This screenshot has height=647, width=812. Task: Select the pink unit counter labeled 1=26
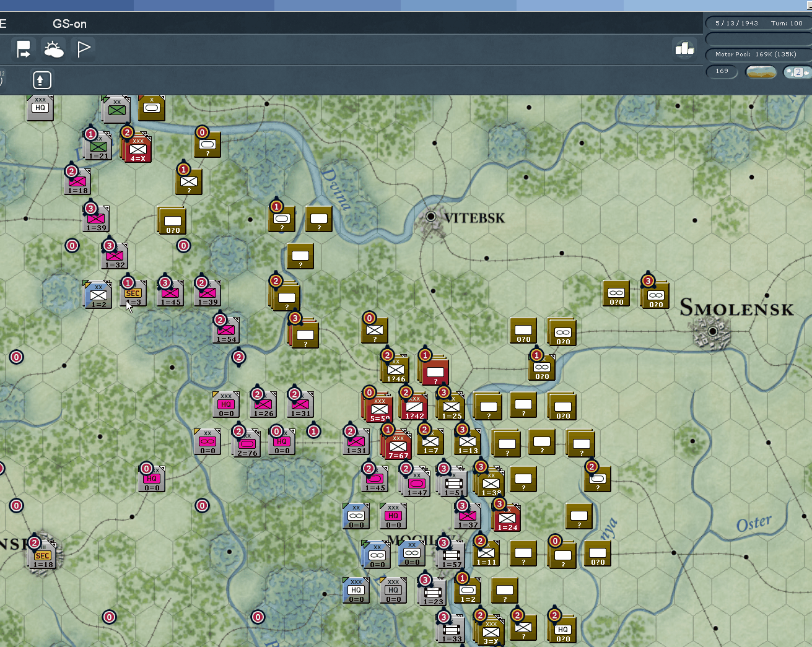(263, 404)
